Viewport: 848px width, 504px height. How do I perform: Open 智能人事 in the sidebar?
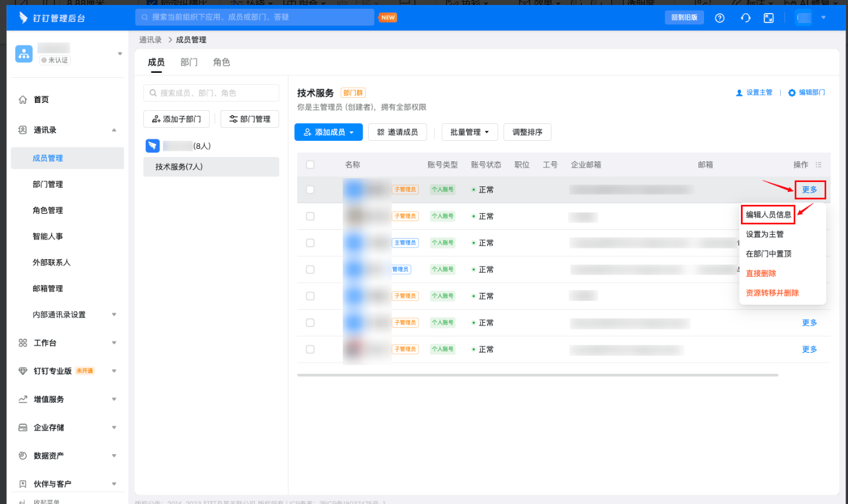[48, 237]
